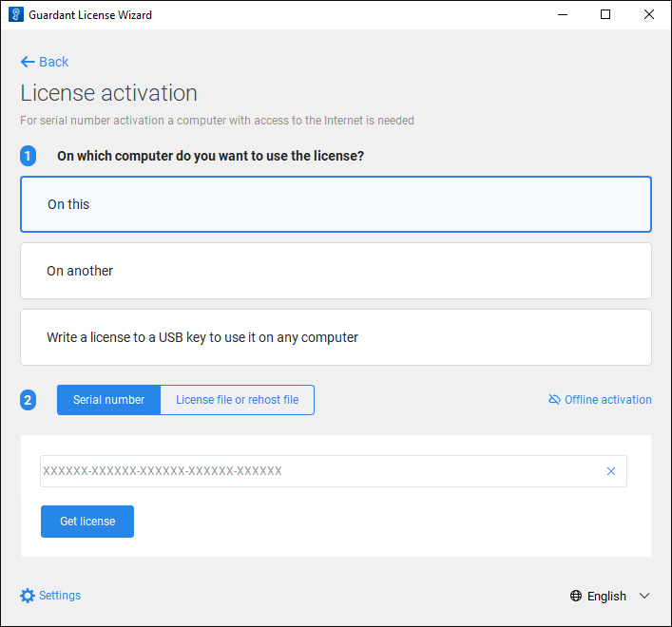Open the Offline activation link

coord(608,400)
